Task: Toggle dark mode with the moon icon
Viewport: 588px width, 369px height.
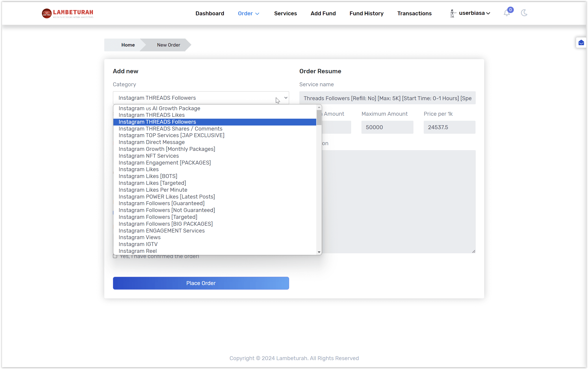Action: coord(524,13)
